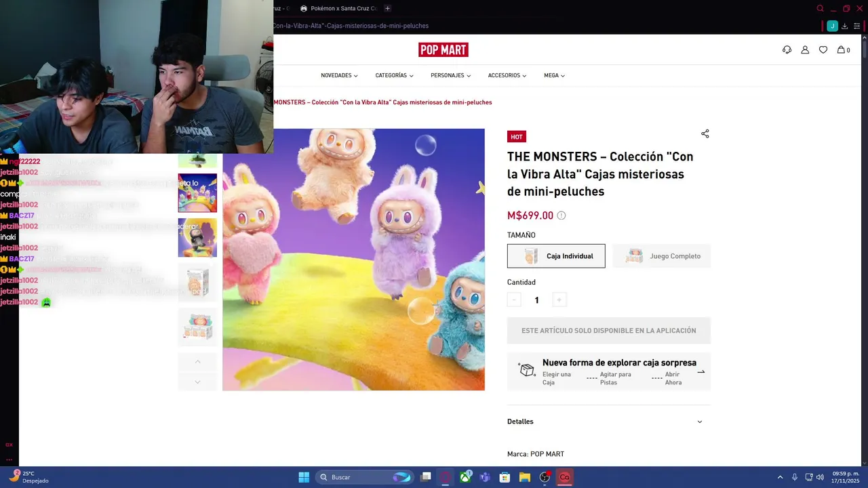
Task: Open the wishlist heart icon
Action: coord(823,49)
